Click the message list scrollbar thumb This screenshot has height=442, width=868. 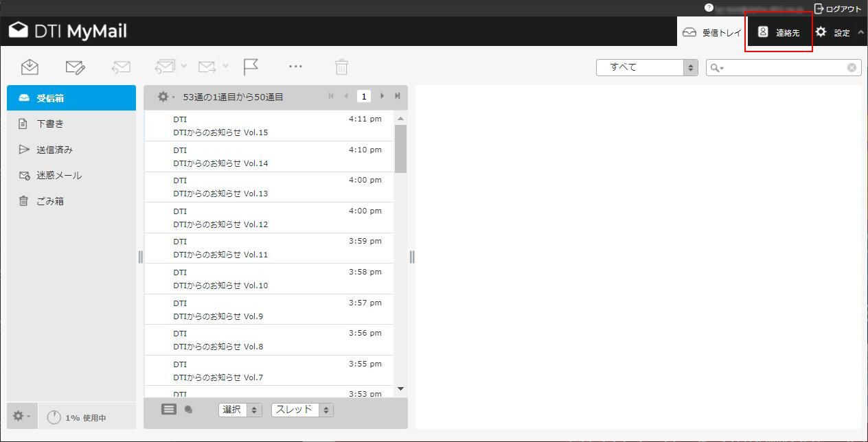pyautogui.click(x=401, y=148)
